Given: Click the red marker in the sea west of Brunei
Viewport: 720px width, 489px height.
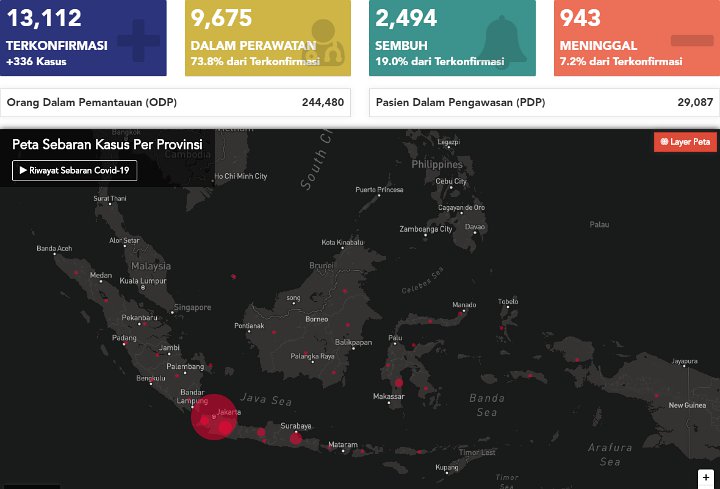Looking at the screenshot, I should (x=234, y=276).
